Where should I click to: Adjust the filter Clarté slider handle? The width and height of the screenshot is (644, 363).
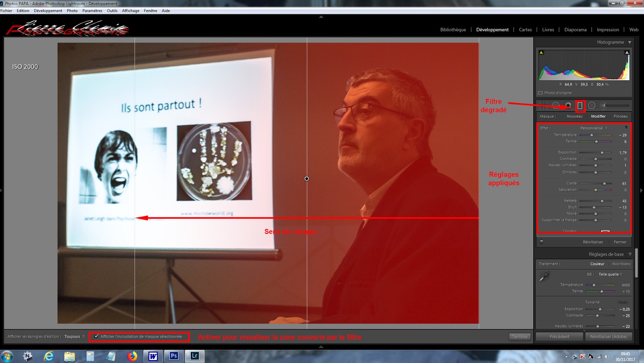(x=604, y=184)
